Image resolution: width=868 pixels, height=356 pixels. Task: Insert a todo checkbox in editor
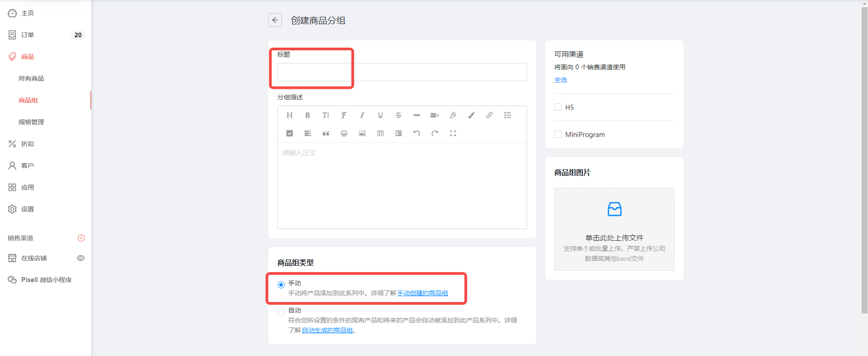click(290, 133)
